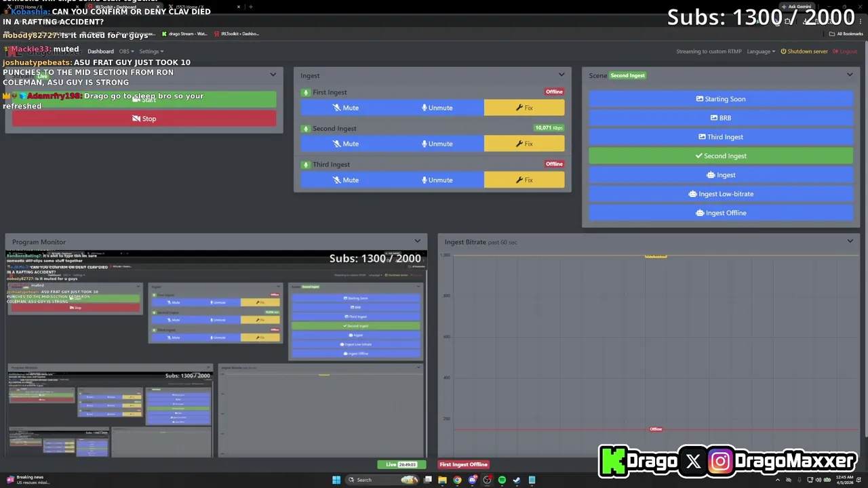Click the First Ingest Offline status badge
This screenshot has height=488, width=868.
click(x=464, y=464)
